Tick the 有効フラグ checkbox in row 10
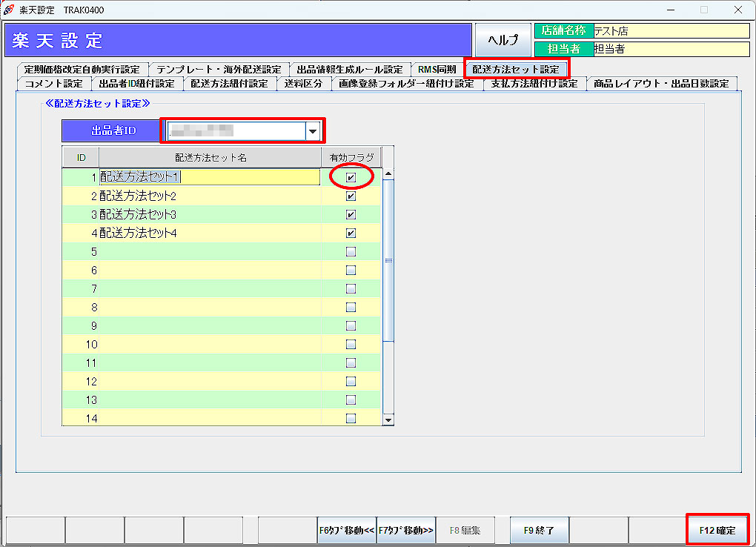Image resolution: width=756 pixels, height=547 pixels. (x=351, y=345)
